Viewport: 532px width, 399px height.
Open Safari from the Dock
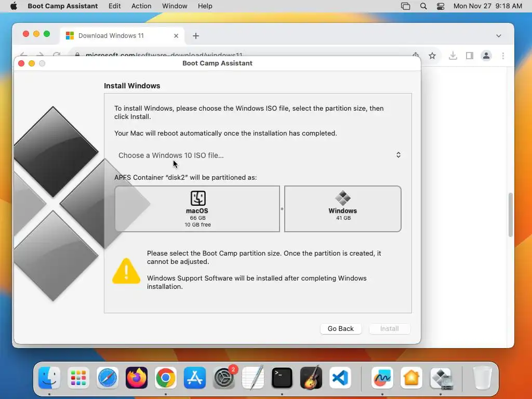(108, 378)
